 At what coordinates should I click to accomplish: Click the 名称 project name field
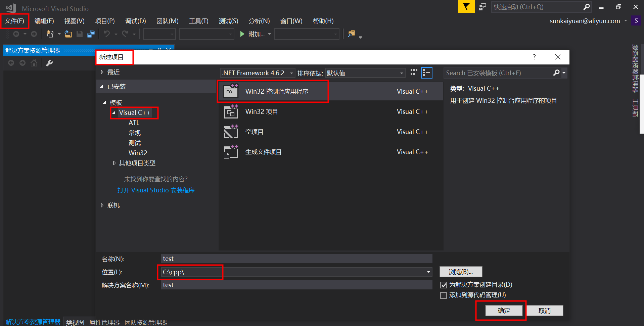coord(296,259)
